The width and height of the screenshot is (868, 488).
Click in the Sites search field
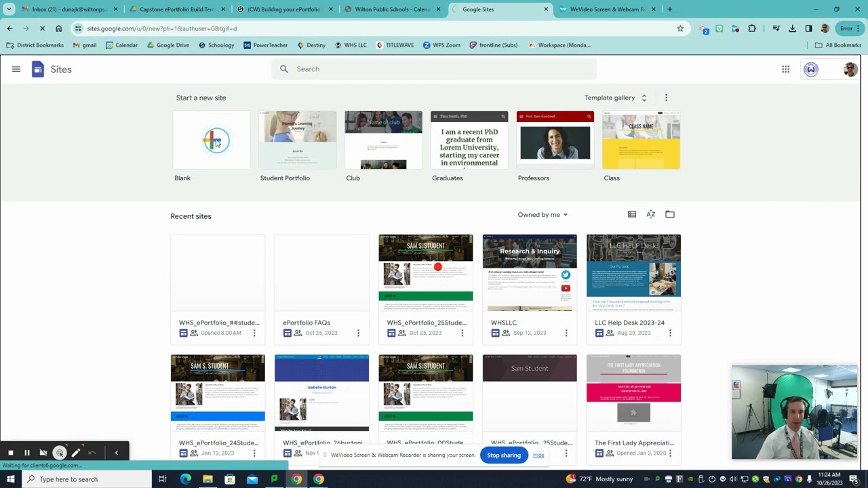(434, 69)
